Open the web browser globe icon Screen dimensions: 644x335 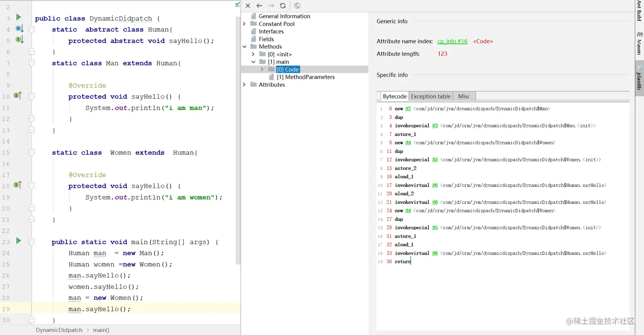(x=297, y=6)
